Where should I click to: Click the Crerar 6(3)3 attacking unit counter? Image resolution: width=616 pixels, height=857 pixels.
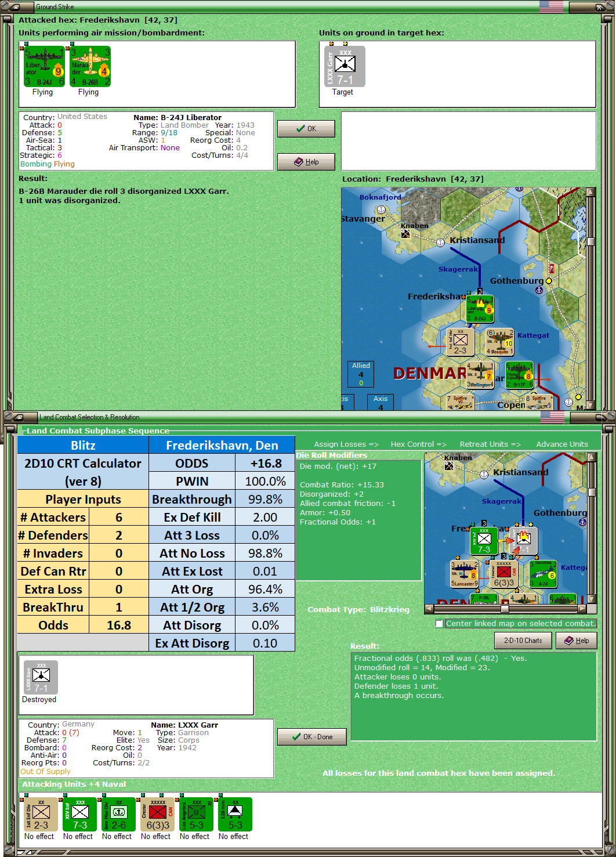click(156, 814)
